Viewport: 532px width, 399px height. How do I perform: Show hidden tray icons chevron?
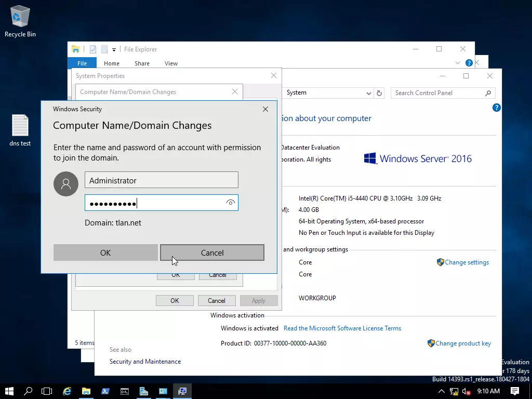click(x=442, y=391)
